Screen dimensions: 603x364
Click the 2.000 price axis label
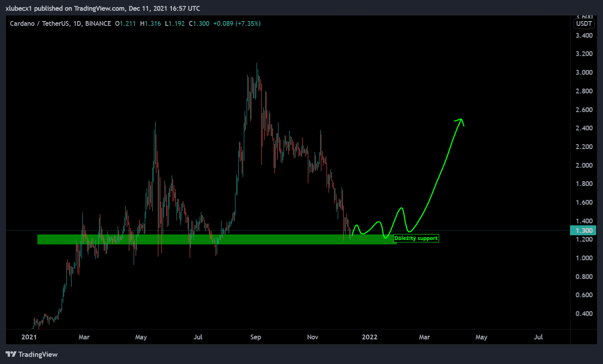click(584, 165)
